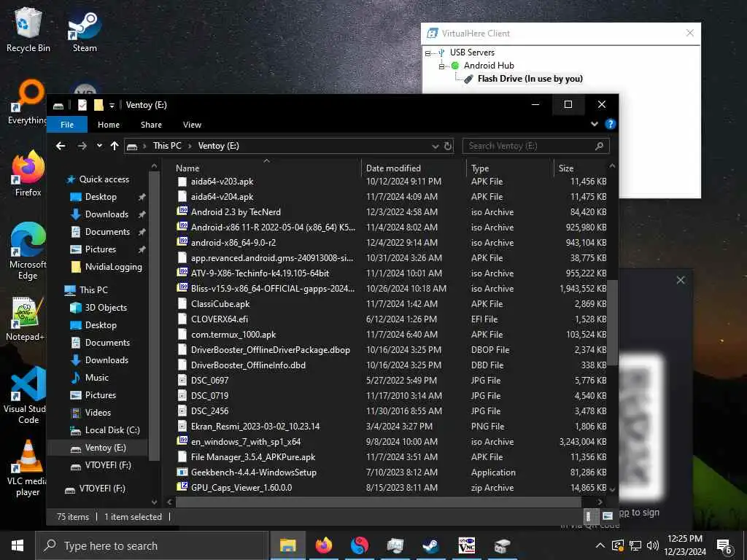Sort files by the Size column

[565, 168]
